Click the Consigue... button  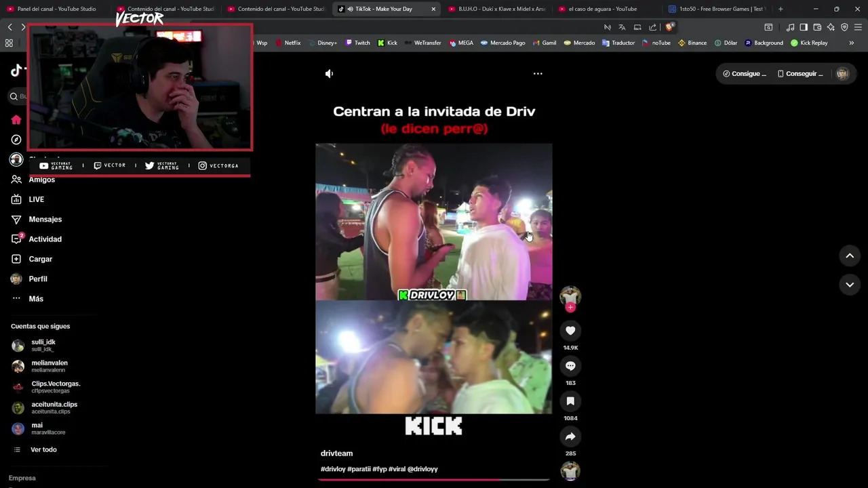(x=745, y=74)
